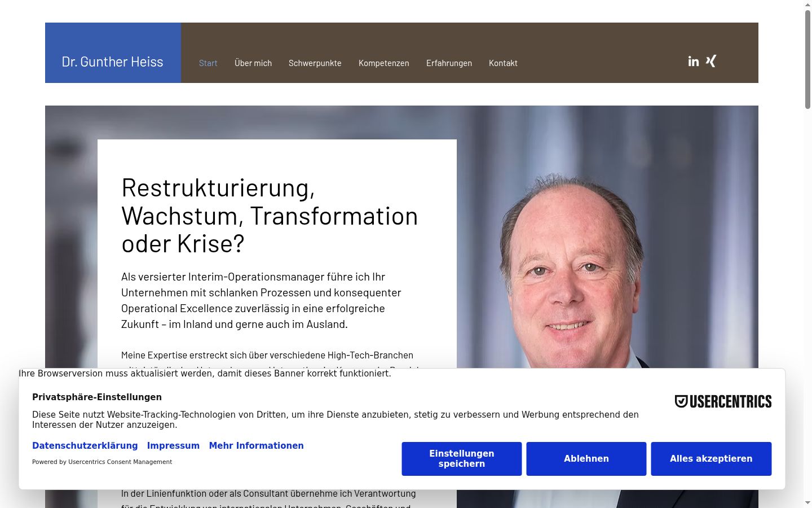812x508 pixels.
Task: Open the Datenschutzerklärung link
Action: click(x=85, y=446)
